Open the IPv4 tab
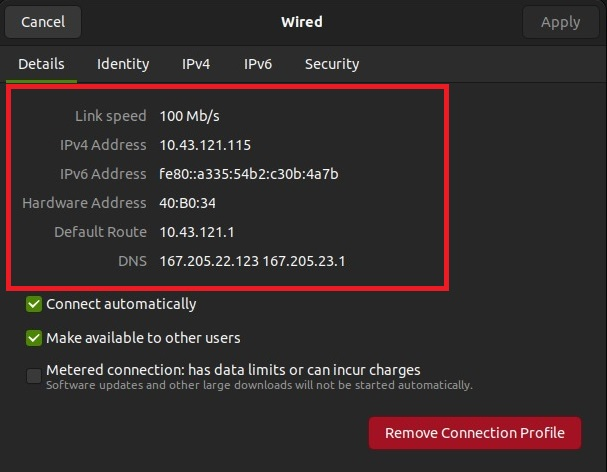The image size is (607, 472). (x=196, y=64)
